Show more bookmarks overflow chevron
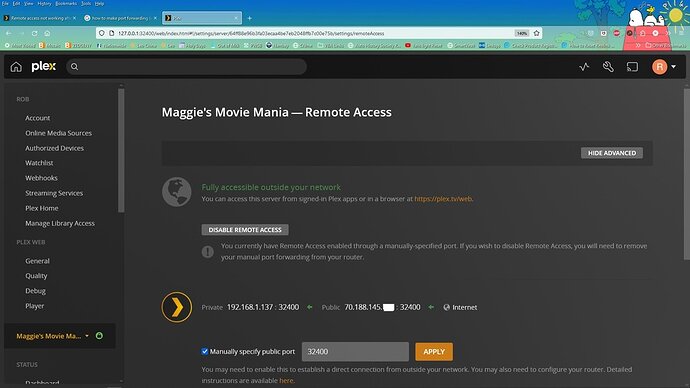This screenshot has width=690, height=388. (637, 45)
